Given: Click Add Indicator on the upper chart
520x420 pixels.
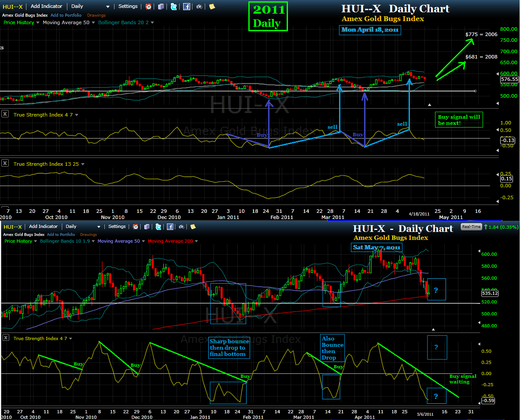Looking at the screenshot, I should point(46,6).
